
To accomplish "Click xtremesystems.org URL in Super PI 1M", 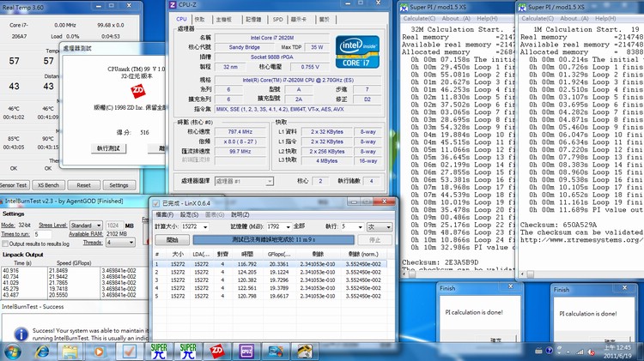I will 581,240.
